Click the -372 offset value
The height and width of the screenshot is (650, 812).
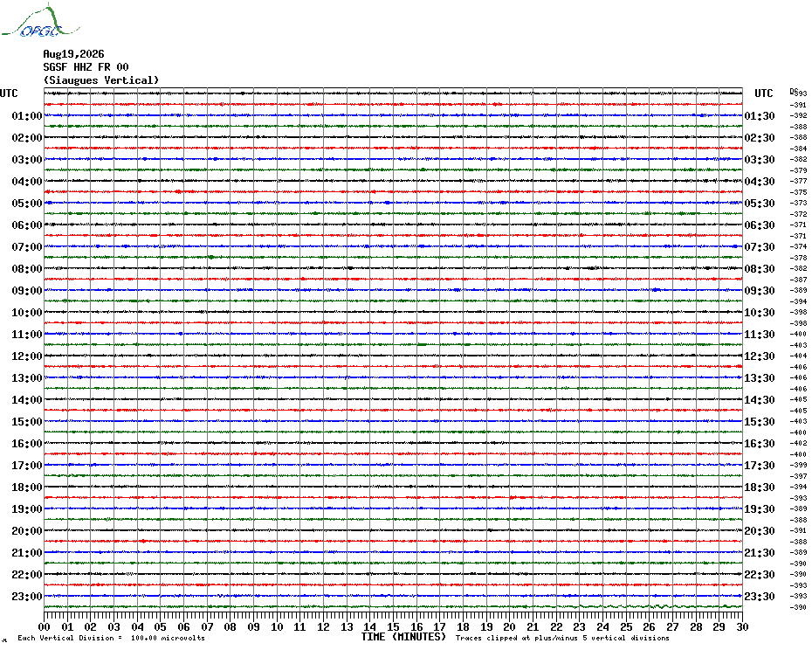799,213
